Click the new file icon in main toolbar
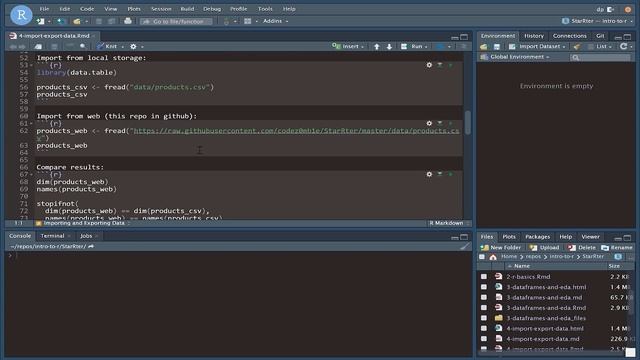Screen dimensions: 640x360 click(40, 21)
